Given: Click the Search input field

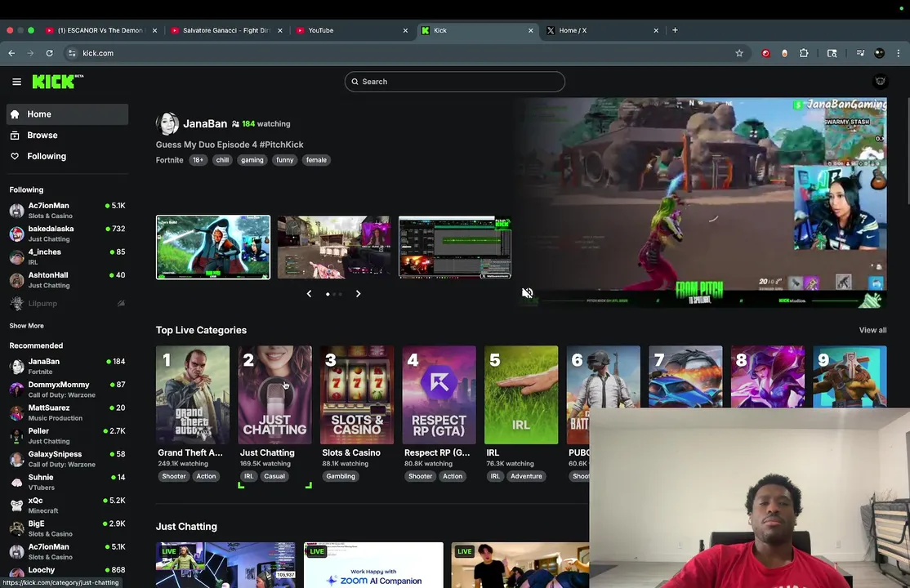Looking at the screenshot, I should click(x=454, y=82).
